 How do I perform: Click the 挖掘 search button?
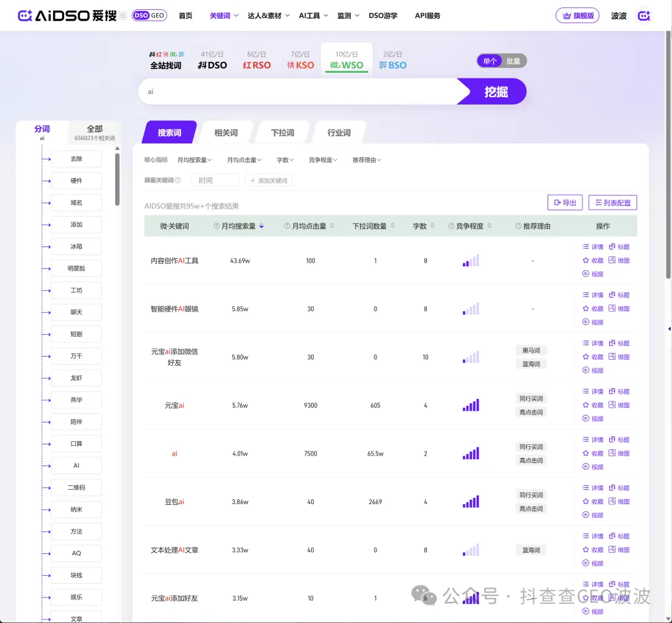click(x=495, y=92)
